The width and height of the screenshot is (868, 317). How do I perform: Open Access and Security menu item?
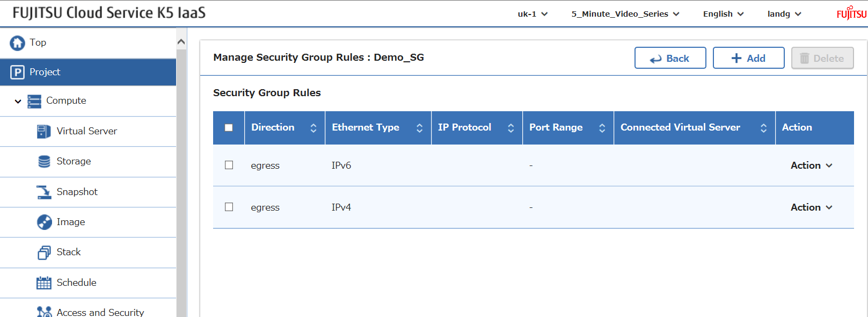[x=100, y=312]
